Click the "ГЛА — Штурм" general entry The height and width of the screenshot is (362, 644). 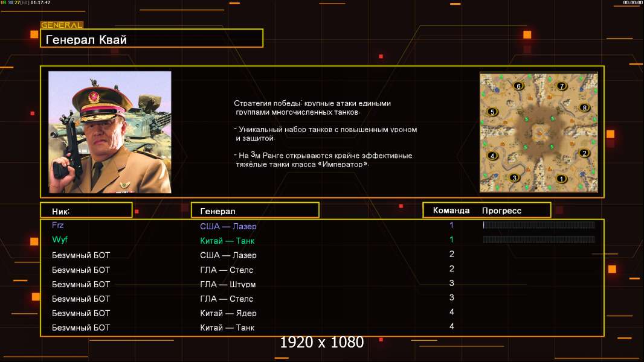pos(228,284)
